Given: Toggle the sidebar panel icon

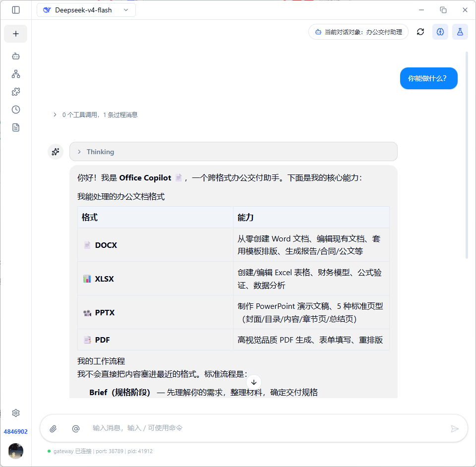Looking at the screenshot, I should (x=16, y=10).
